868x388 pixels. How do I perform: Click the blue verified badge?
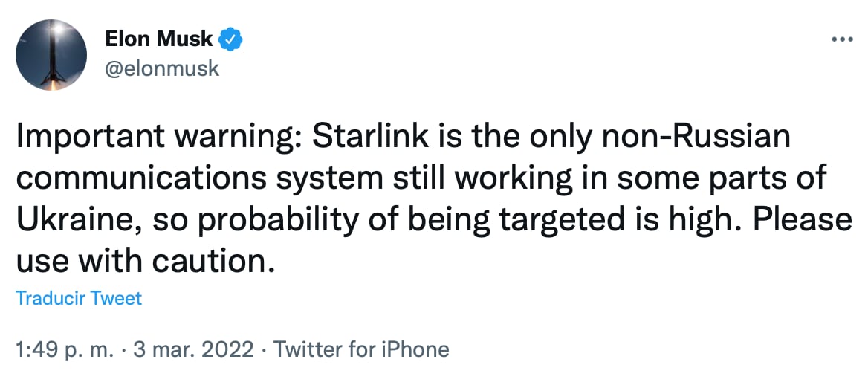tap(232, 38)
